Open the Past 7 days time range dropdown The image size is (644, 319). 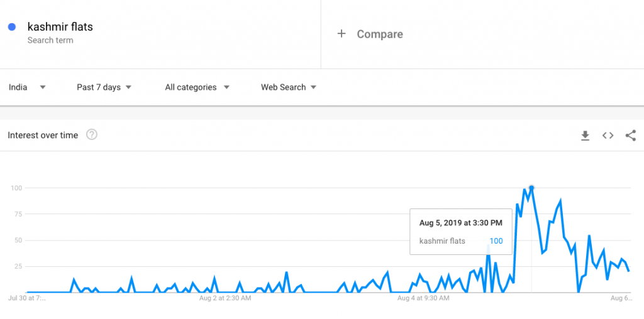tap(104, 87)
